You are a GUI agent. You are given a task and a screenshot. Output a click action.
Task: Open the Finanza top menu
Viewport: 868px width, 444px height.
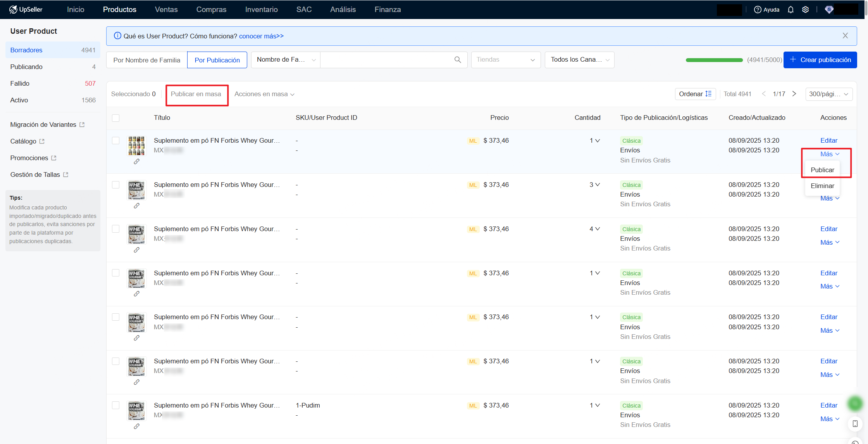[387, 9]
